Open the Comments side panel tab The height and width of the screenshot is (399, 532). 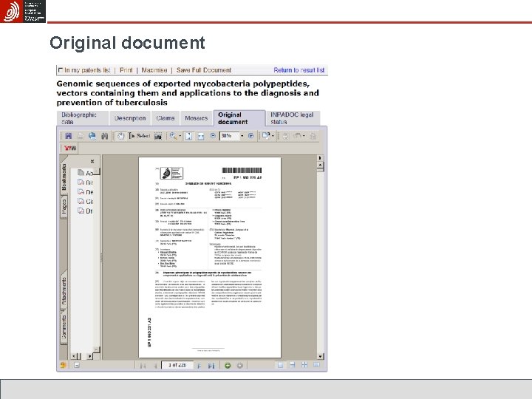pos(64,327)
